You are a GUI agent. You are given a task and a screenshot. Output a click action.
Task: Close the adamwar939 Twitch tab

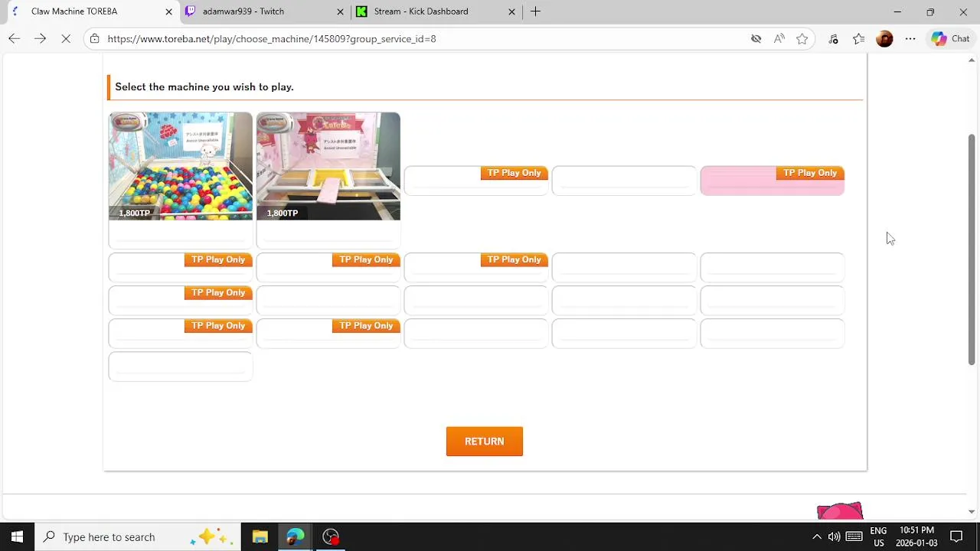click(x=340, y=11)
